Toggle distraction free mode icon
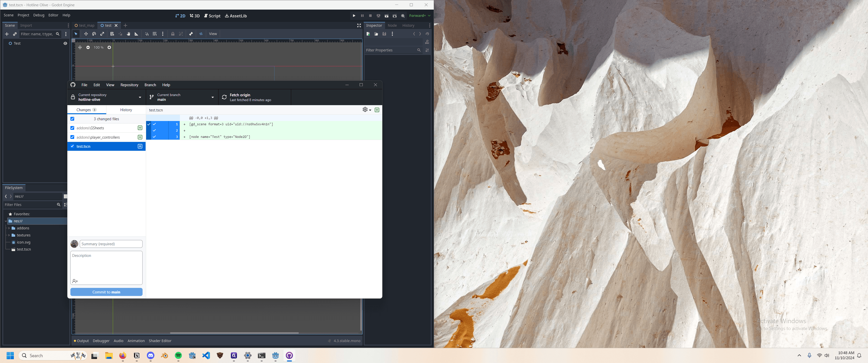Image resolution: width=868 pixels, height=363 pixels. pos(359,25)
